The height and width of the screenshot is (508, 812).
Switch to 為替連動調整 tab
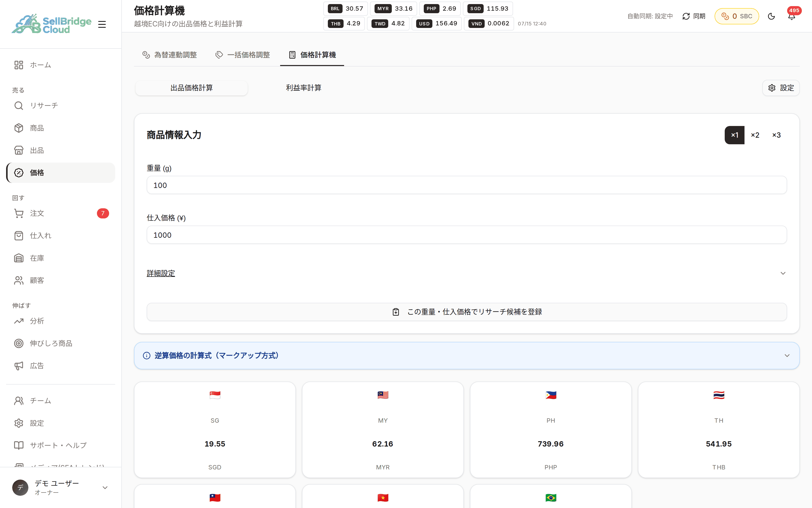tap(170, 55)
